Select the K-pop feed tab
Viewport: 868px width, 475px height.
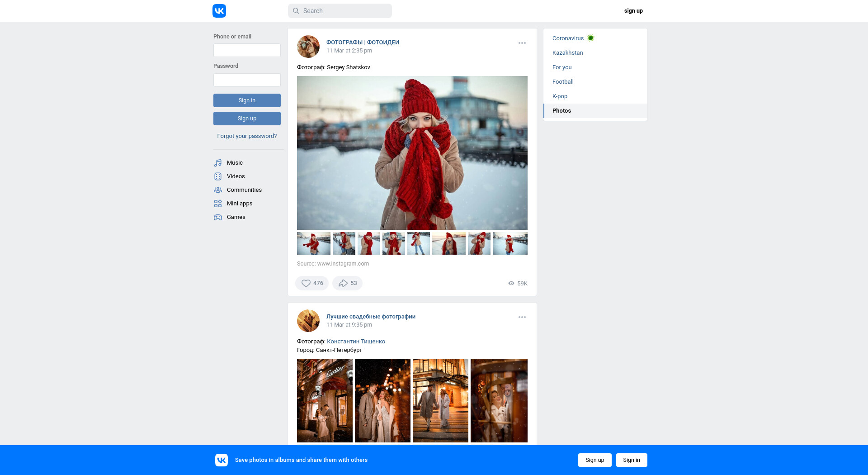click(595, 96)
